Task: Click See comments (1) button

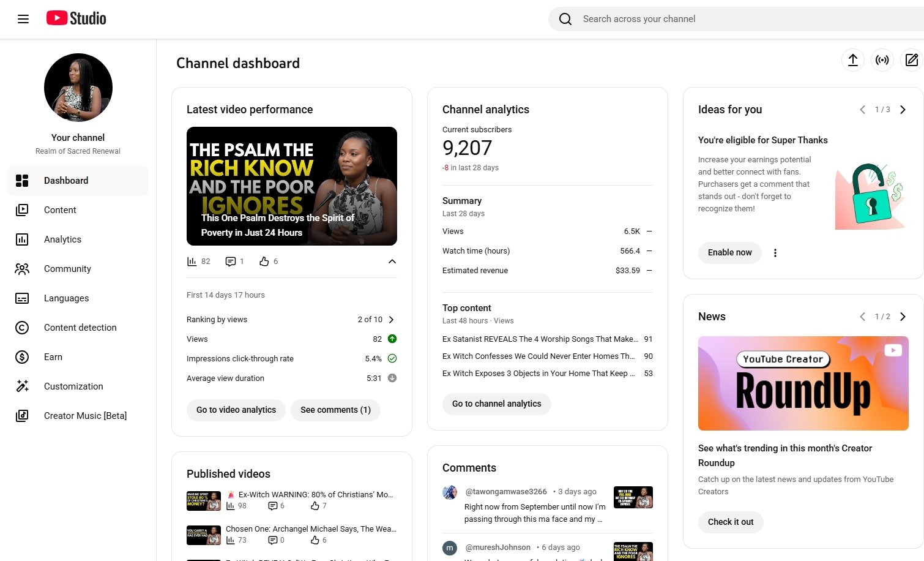Action: pos(335,410)
